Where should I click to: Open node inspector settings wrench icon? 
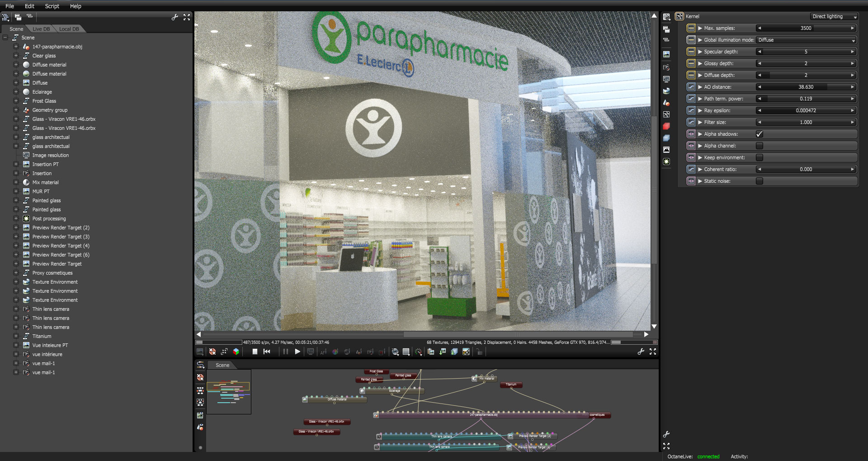(x=666, y=434)
